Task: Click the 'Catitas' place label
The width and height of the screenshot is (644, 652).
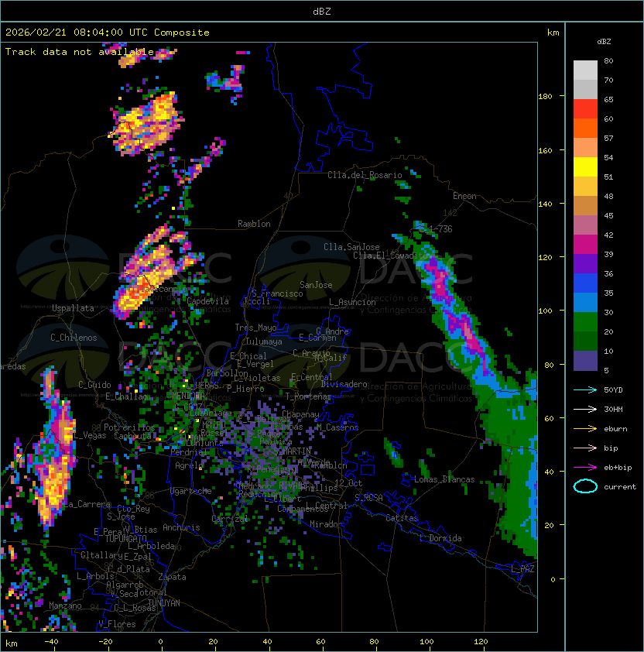Action: [402, 518]
